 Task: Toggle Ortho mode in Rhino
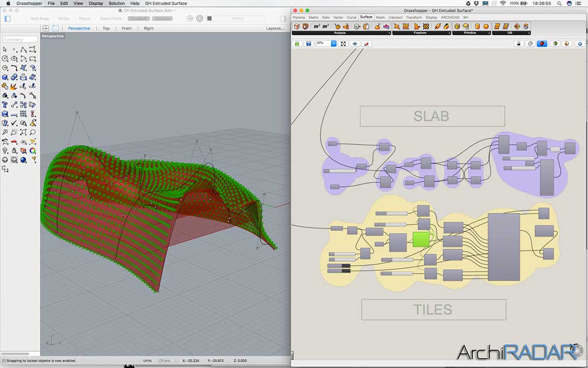(x=63, y=18)
